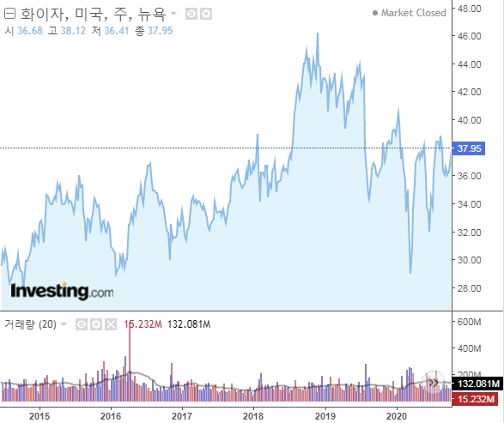The width and height of the screenshot is (504, 423).
Task: Click the open value 36.68
Action: tap(30, 31)
